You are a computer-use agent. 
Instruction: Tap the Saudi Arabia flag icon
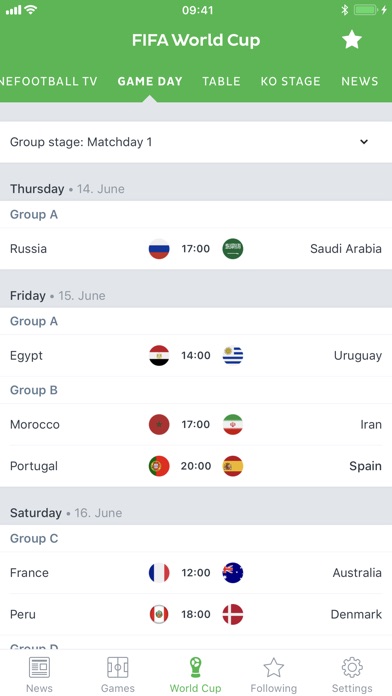click(233, 249)
